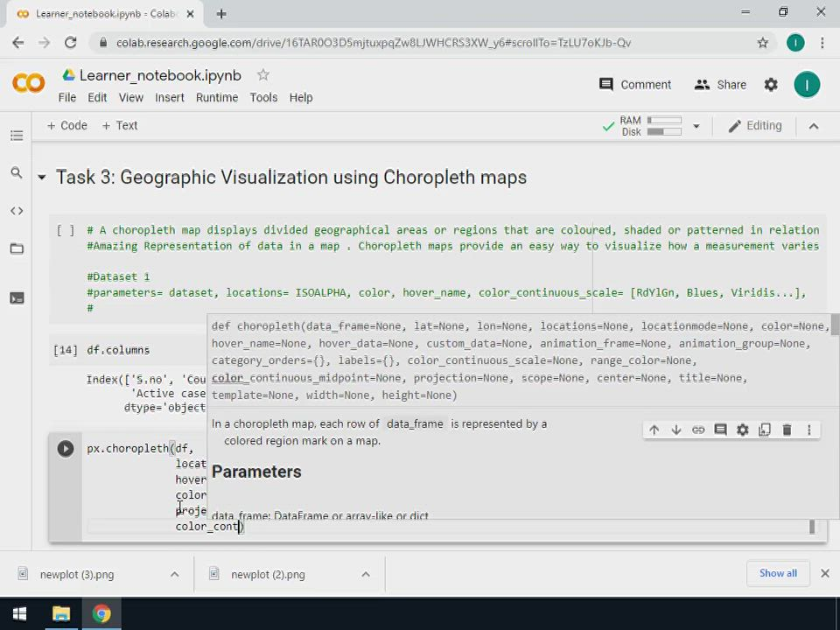The height and width of the screenshot is (630, 840).
Task: Collapse the Colab header with chevron
Action: pyautogui.click(x=813, y=126)
